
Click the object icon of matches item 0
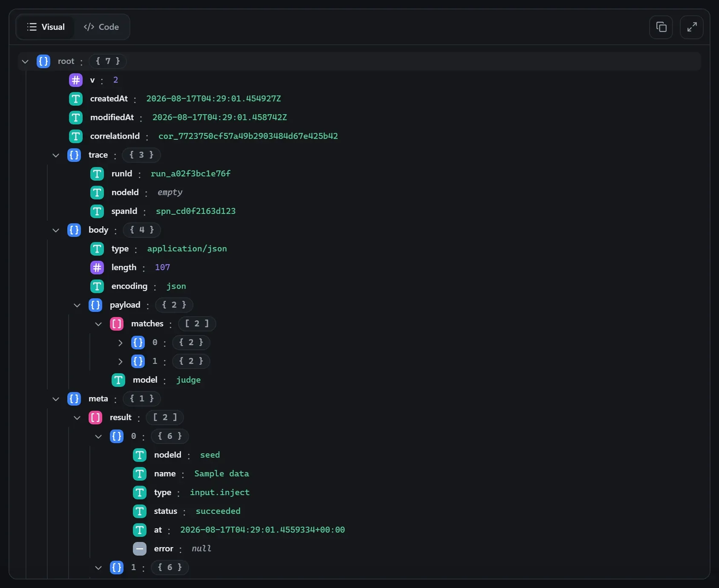138,343
